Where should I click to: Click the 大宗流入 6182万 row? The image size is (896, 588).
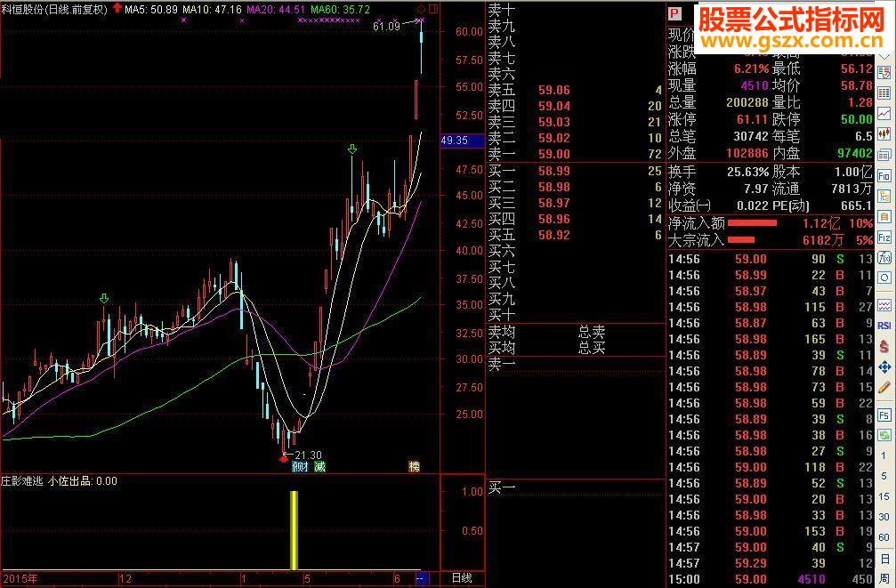771,240
